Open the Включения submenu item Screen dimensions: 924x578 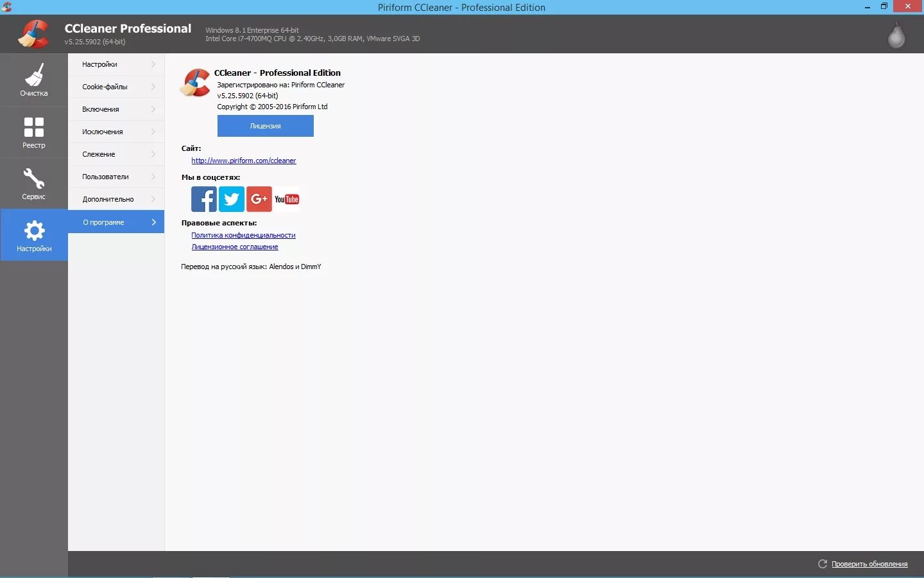click(x=116, y=109)
